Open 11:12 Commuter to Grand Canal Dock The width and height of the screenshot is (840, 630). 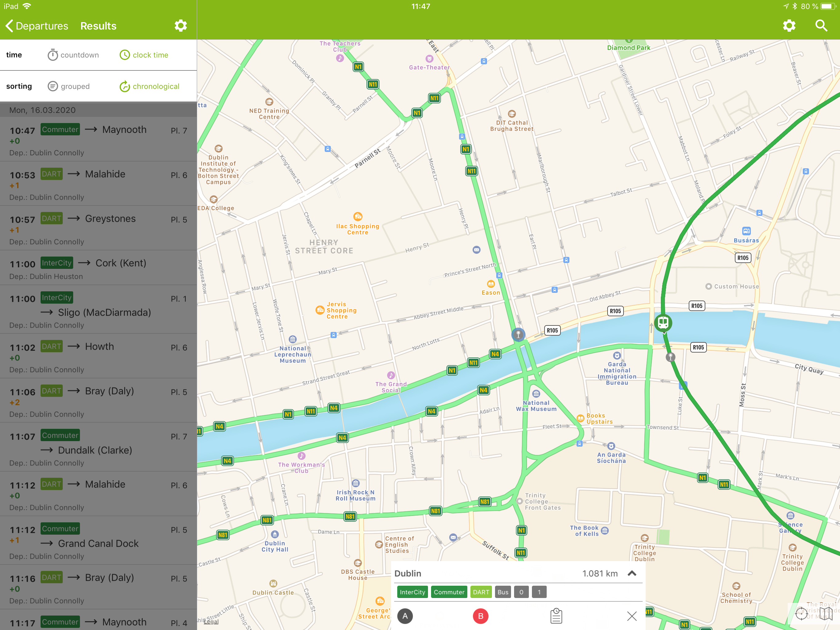98,540
